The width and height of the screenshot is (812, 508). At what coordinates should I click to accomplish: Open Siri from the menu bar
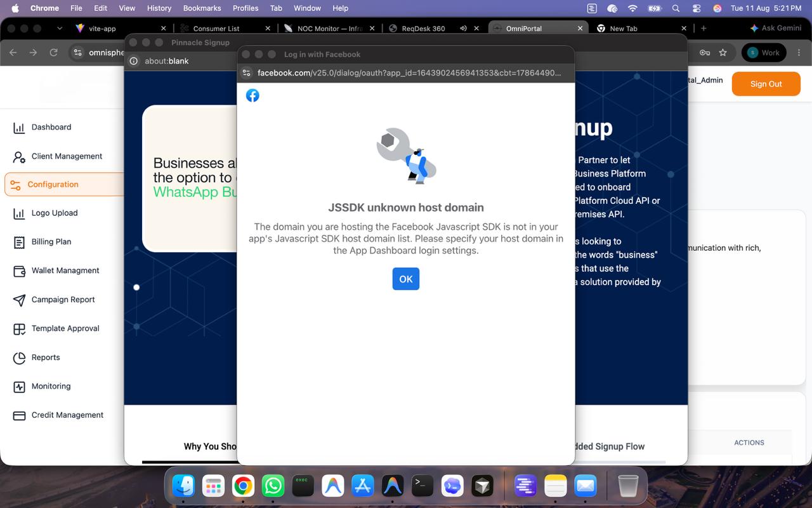(717, 8)
